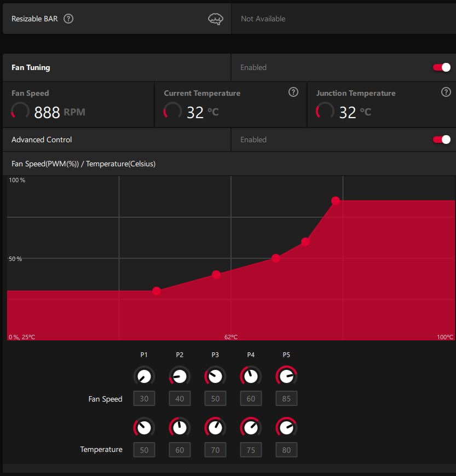Click the Resizable BAR help icon
The image size is (456, 476).
click(x=68, y=19)
